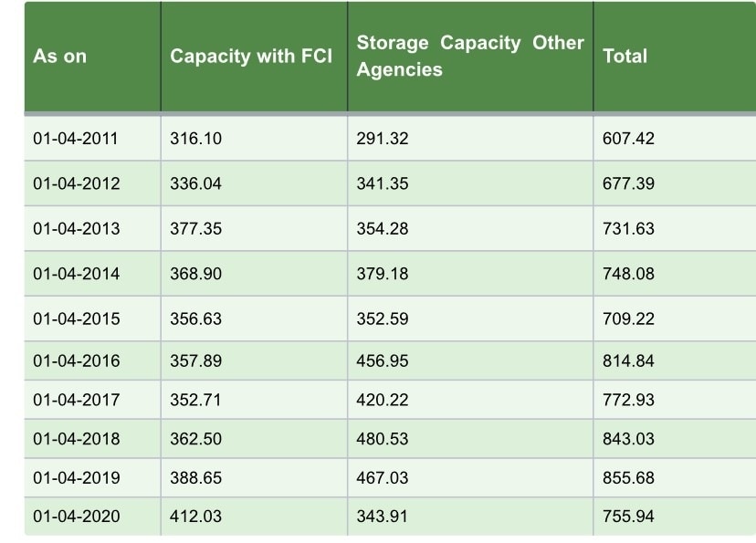Click the 607.42 total value
The image size is (756, 543).
pyautogui.click(x=629, y=139)
